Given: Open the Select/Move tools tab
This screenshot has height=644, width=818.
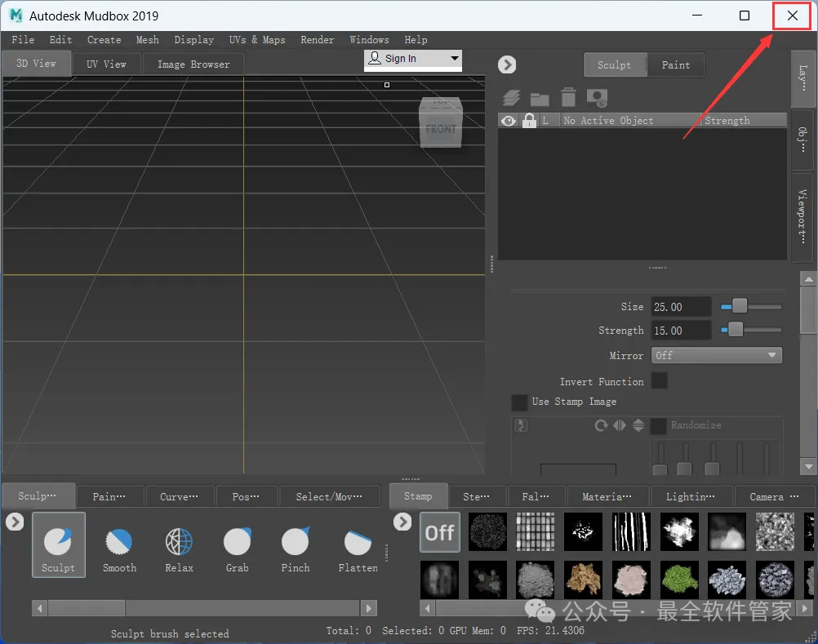Looking at the screenshot, I should pyautogui.click(x=329, y=496).
